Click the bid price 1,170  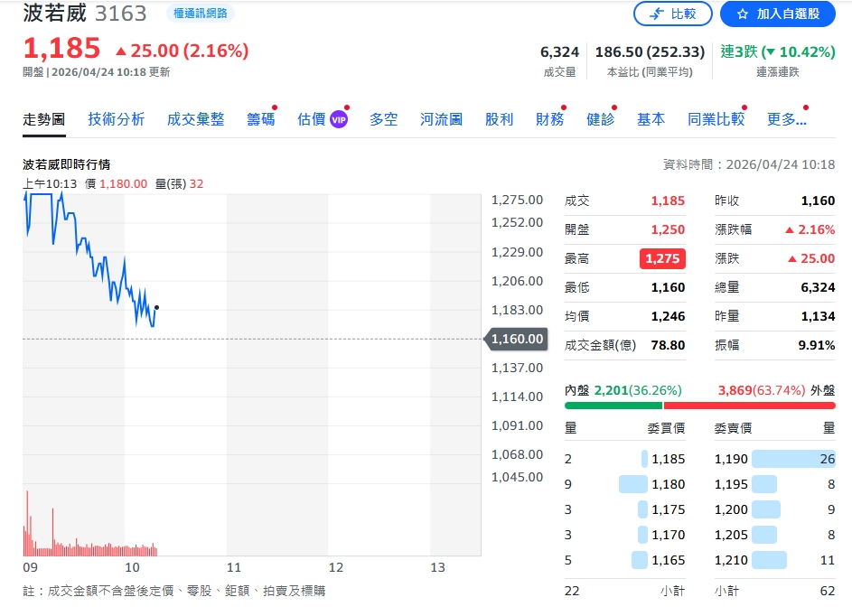click(668, 535)
